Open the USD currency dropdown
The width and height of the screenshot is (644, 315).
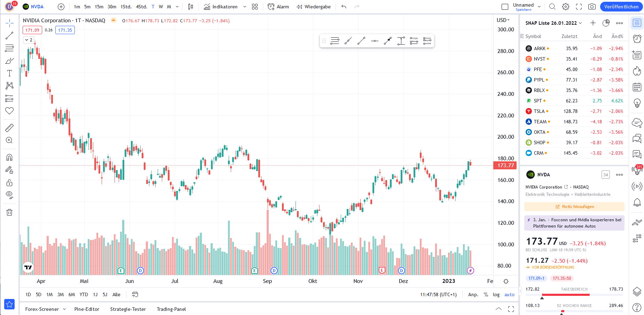click(x=503, y=20)
